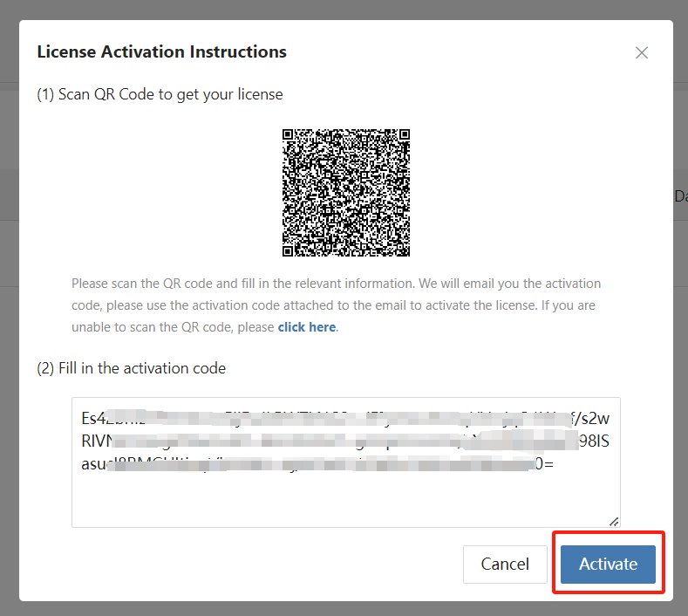
Task: Click empty space below the activation code text
Action: tap(346, 501)
